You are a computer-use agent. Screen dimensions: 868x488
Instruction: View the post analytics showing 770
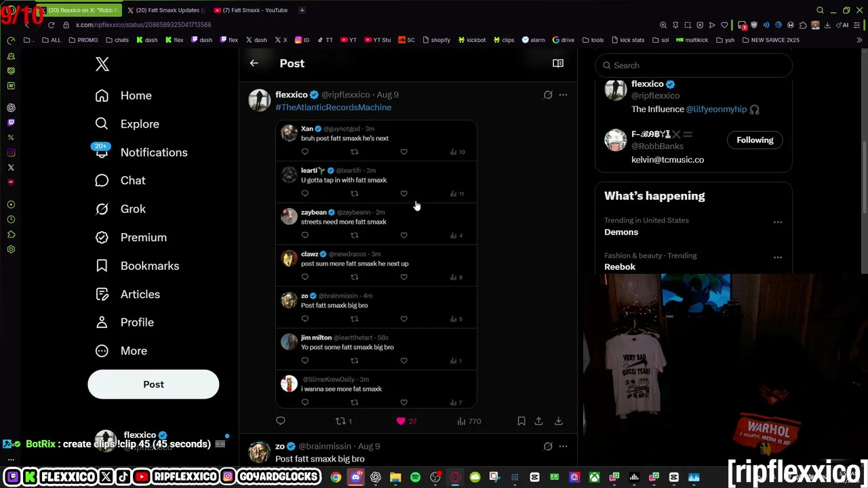click(469, 421)
